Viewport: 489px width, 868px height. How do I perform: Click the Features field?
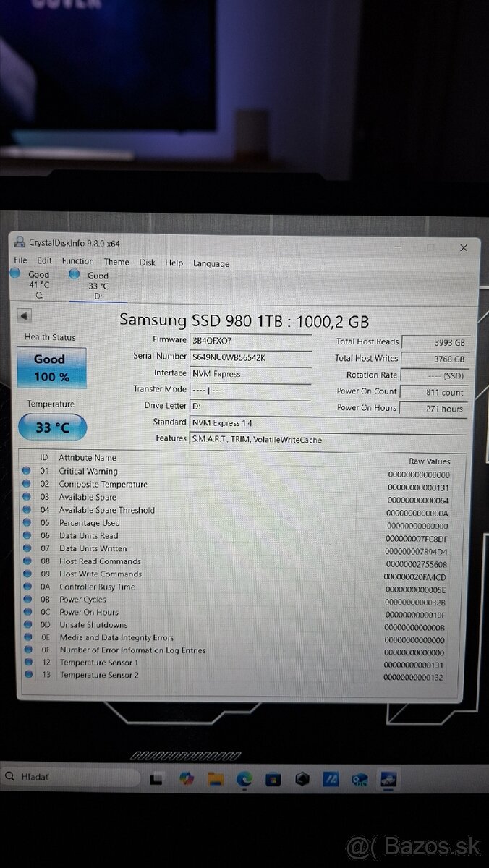click(x=328, y=440)
